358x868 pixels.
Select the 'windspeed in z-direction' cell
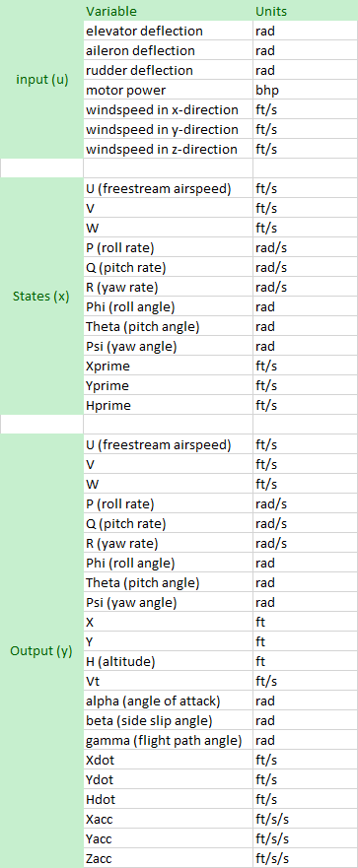click(x=168, y=150)
